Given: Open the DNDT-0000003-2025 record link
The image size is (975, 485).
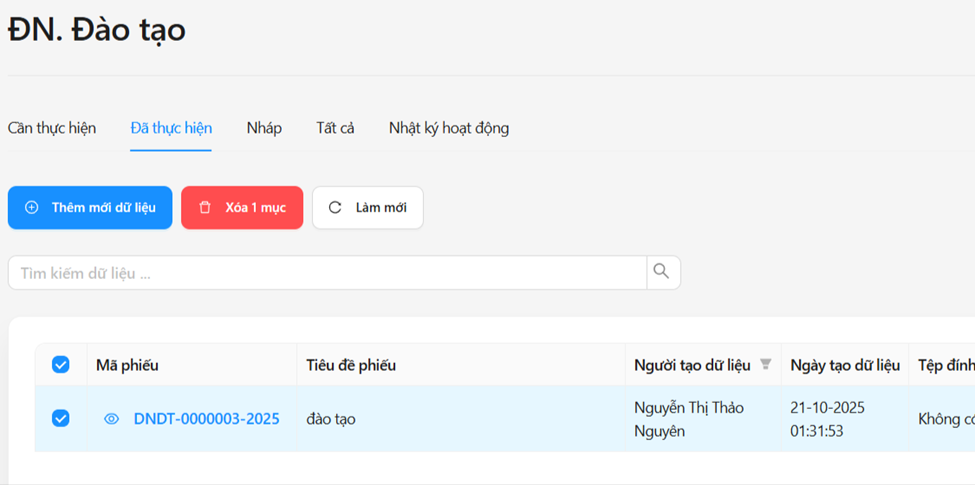Looking at the screenshot, I should 207,419.
